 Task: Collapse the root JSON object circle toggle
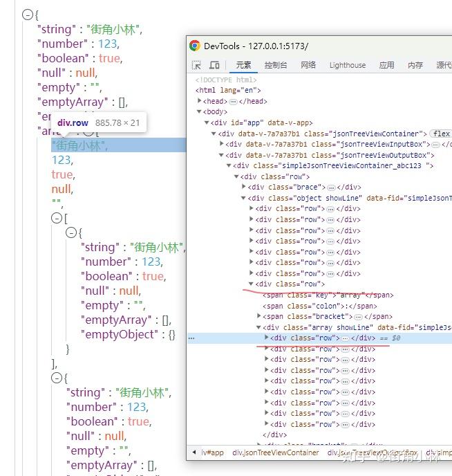[28, 15]
